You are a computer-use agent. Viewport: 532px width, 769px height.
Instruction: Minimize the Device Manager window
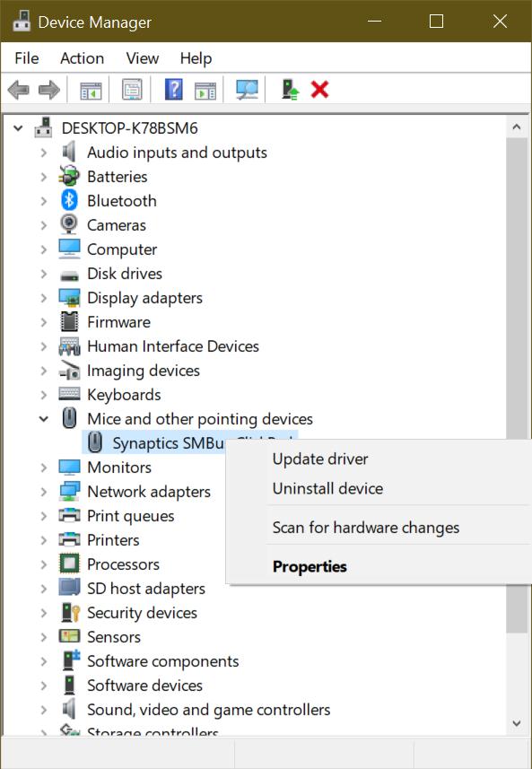pos(375,22)
